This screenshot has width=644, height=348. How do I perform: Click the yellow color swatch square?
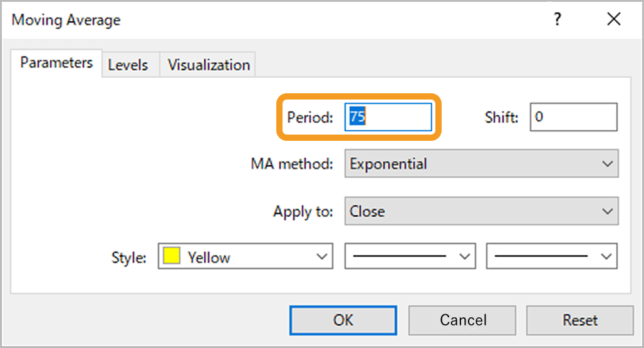pos(172,256)
